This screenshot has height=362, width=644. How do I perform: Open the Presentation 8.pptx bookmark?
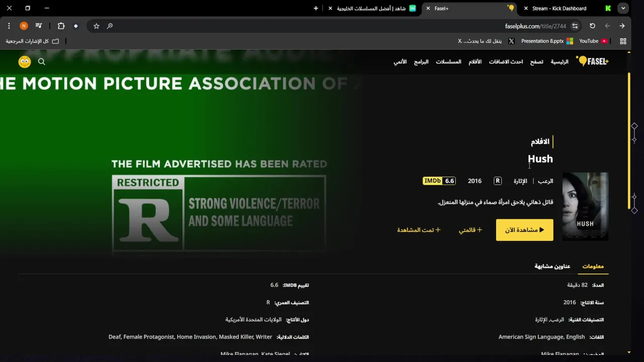pyautogui.click(x=547, y=41)
